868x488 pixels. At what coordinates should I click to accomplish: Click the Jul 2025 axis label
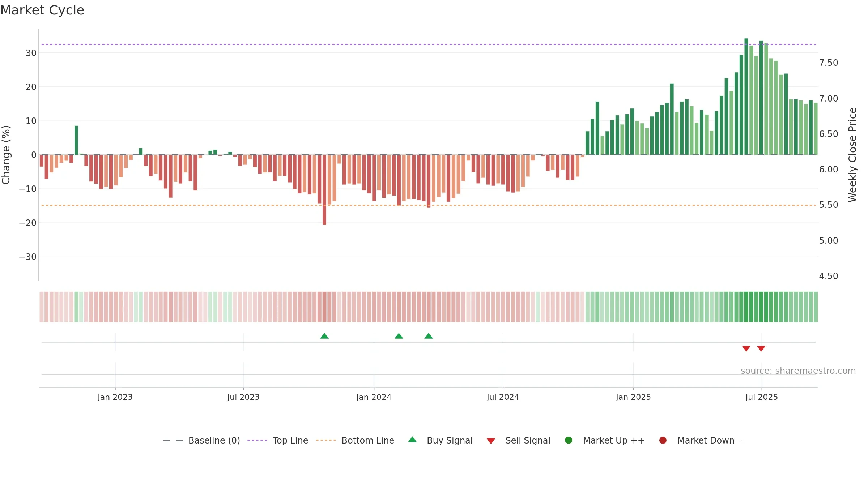762,397
